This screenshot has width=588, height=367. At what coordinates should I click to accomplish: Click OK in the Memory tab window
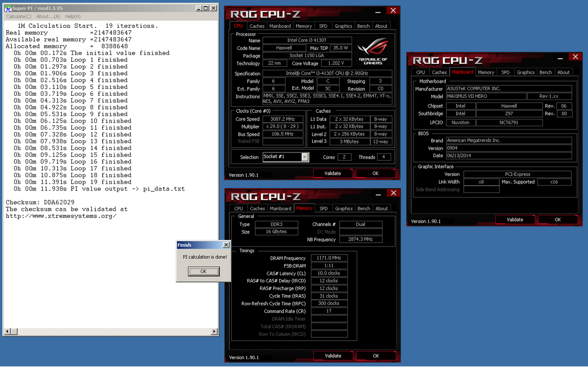375,356
